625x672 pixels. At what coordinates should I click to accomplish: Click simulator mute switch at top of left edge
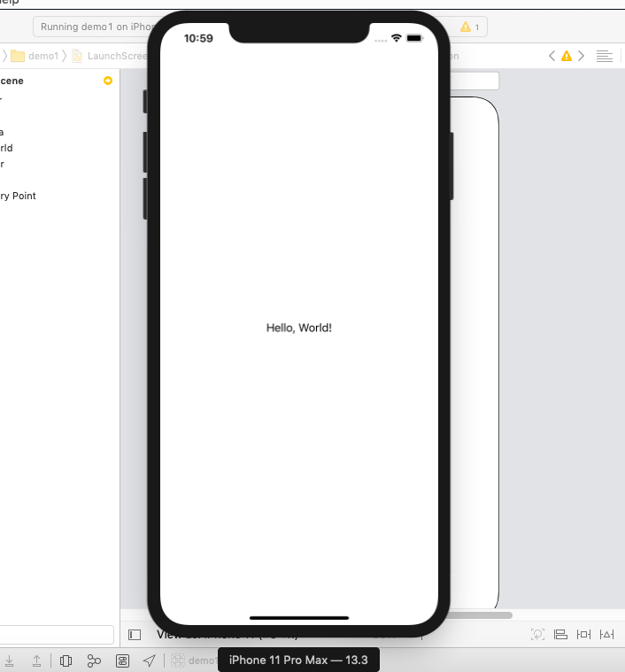[145, 102]
